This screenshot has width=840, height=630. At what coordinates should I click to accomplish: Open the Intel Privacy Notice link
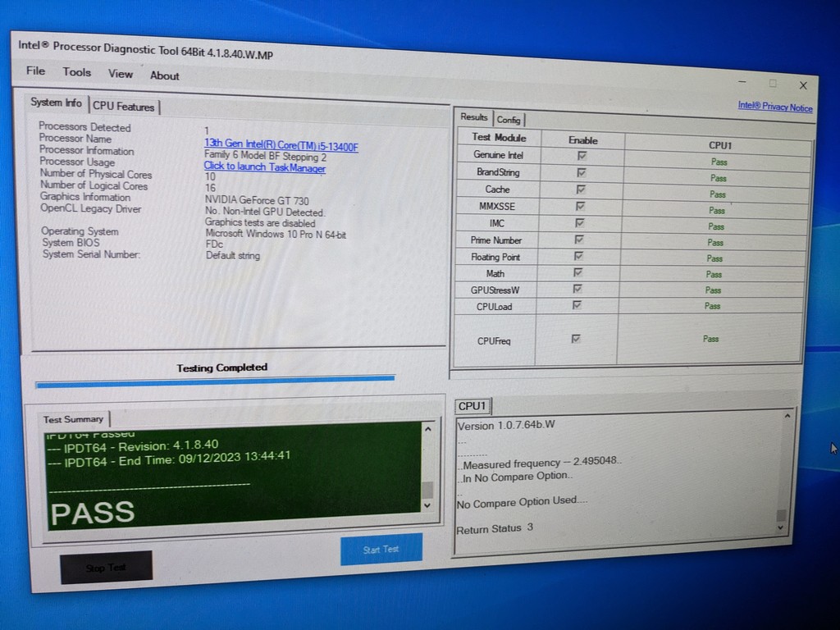[774, 106]
